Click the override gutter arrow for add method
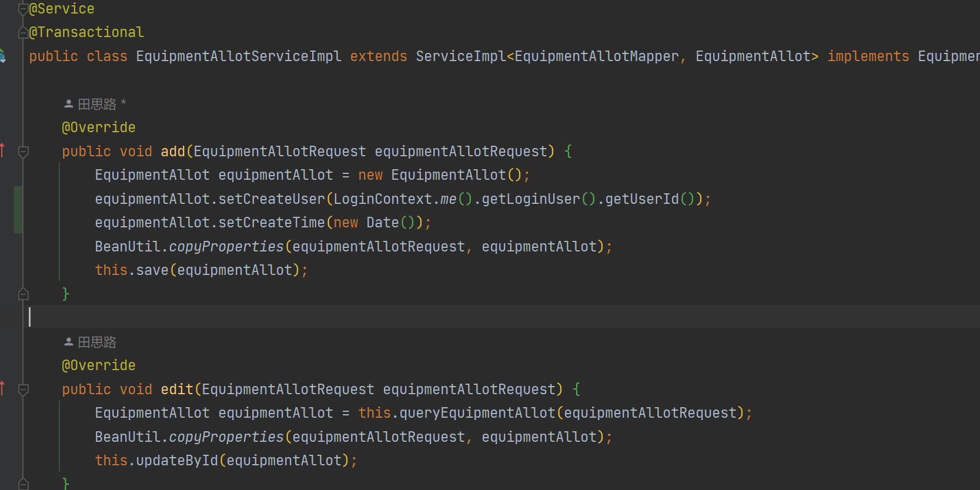980x490 pixels. click(x=2, y=151)
